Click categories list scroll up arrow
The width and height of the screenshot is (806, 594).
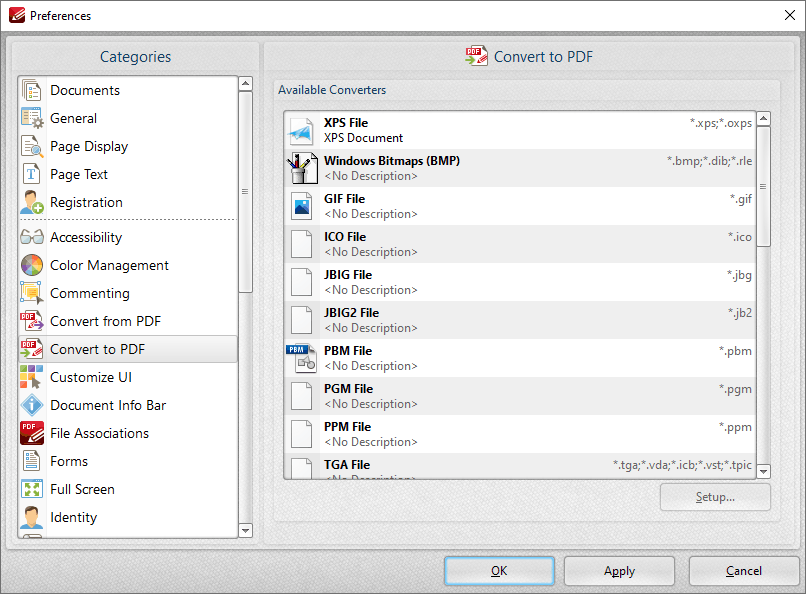pos(246,84)
